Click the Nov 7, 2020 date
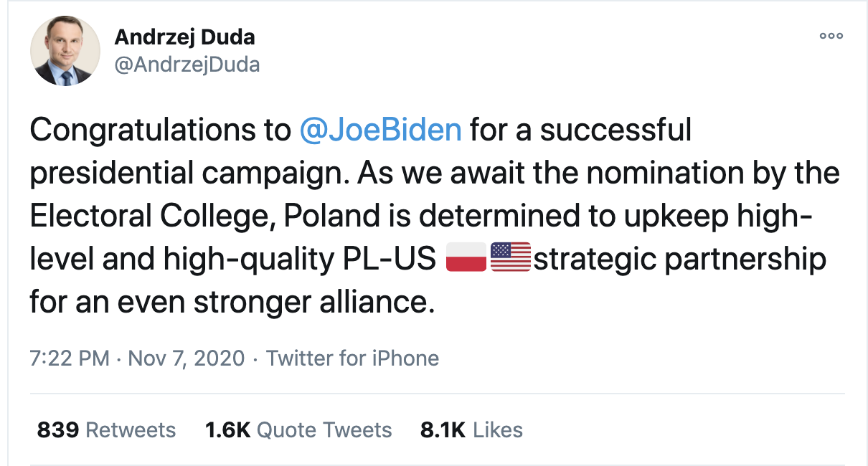Screen dimensions: 868x466 186,358
